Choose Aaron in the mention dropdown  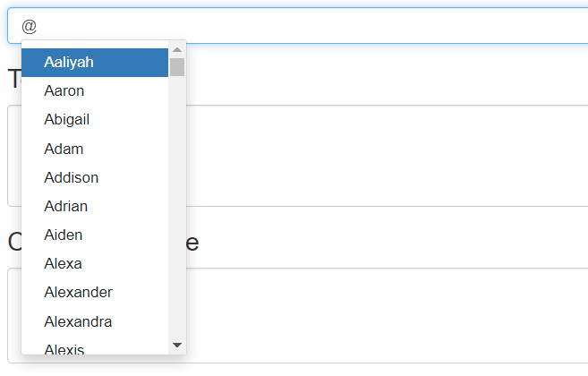pos(95,91)
